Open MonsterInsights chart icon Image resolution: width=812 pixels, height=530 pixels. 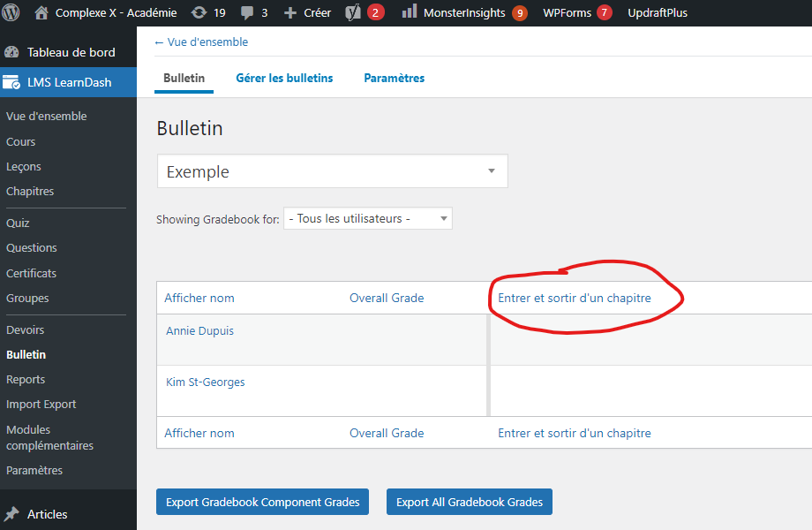pyautogui.click(x=410, y=12)
